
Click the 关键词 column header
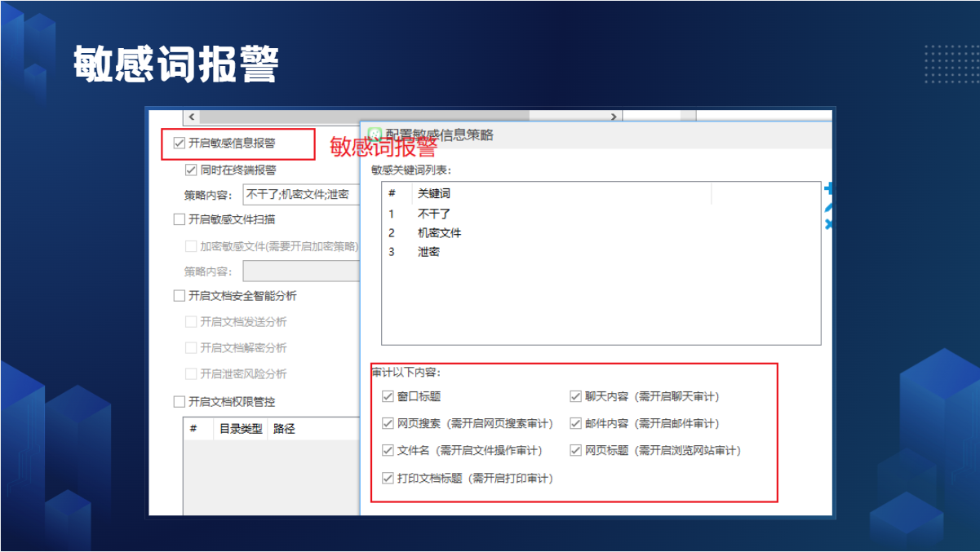[x=434, y=194]
